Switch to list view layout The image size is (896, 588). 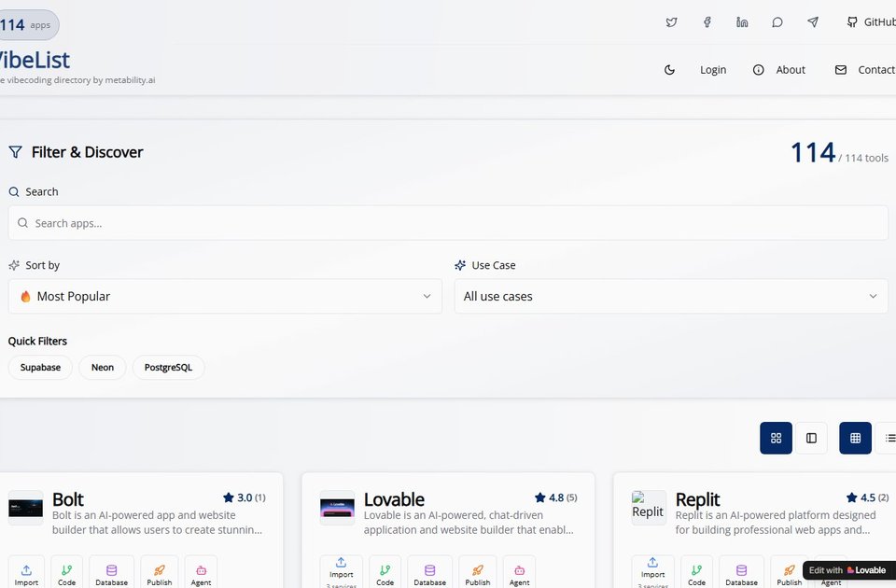pyautogui.click(x=888, y=439)
